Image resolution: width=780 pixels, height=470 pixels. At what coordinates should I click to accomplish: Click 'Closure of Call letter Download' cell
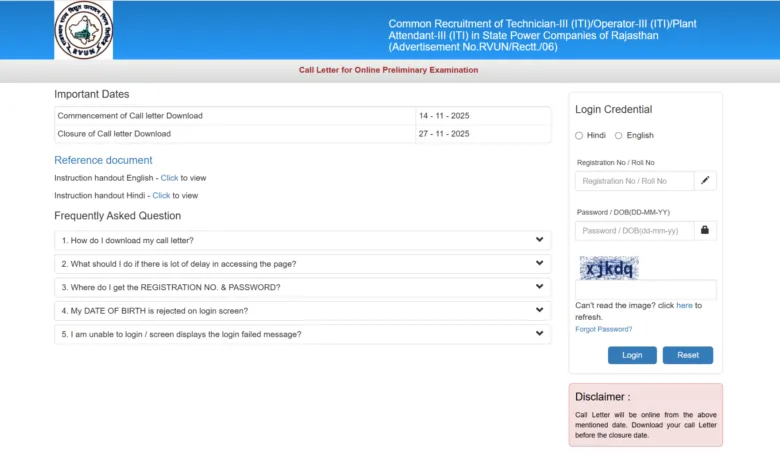click(235, 134)
